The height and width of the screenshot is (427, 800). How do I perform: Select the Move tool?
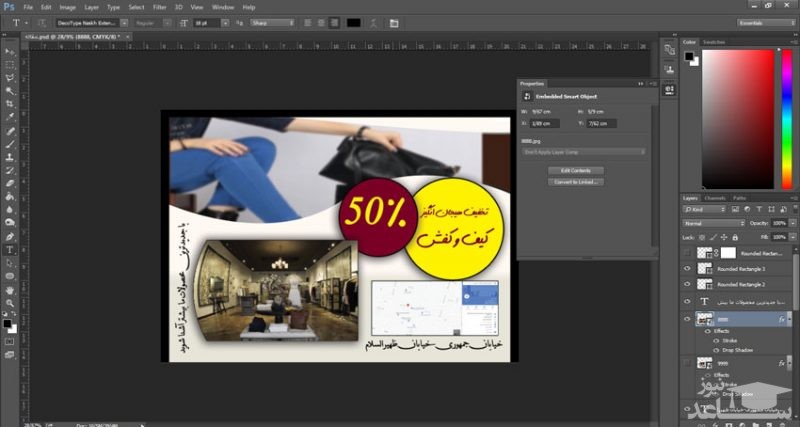(x=10, y=50)
